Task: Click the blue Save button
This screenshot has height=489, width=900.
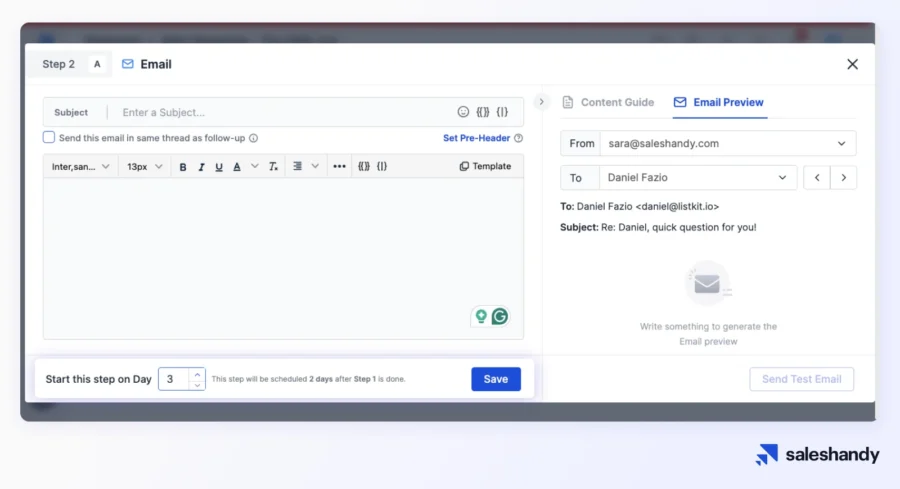Action: pyautogui.click(x=496, y=379)
